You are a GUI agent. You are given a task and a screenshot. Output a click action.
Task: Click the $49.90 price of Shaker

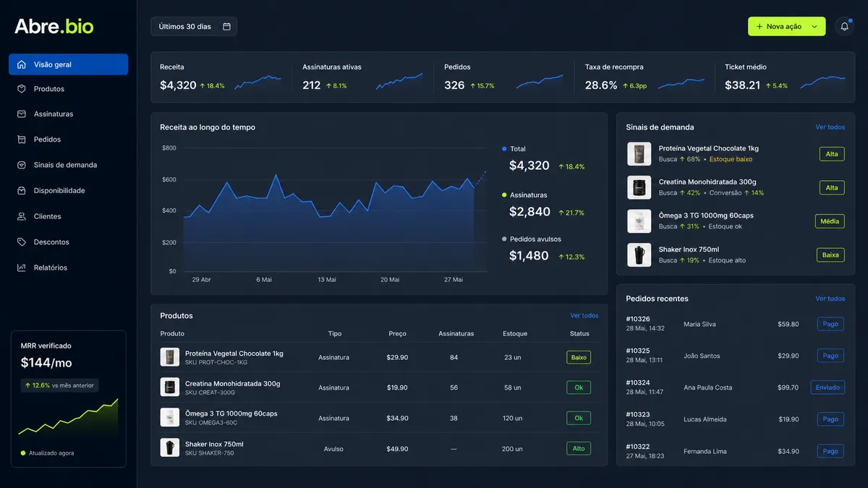click(397, 449)
